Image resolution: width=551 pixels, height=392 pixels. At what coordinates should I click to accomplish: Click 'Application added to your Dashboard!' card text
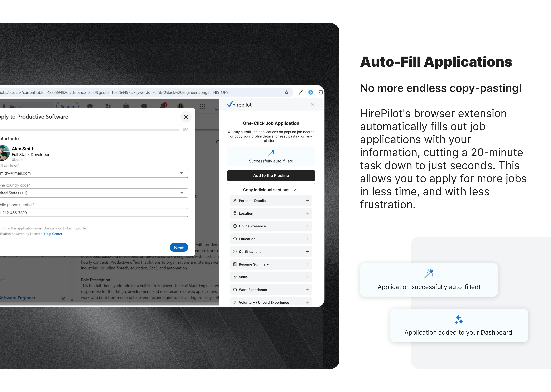tap(459, 332)
